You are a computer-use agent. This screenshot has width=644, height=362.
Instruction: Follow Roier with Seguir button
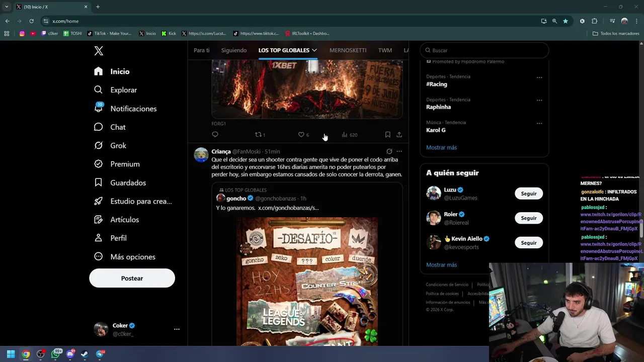tap(529, 218)
